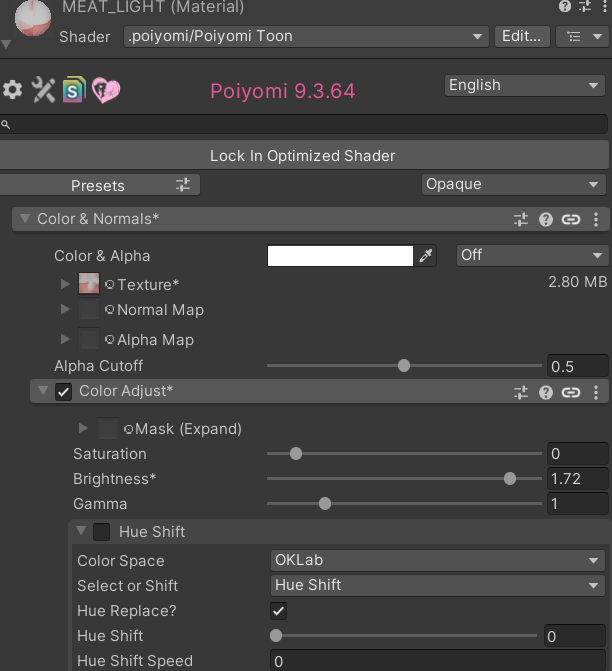Click the shader property search field

(304, 125)
